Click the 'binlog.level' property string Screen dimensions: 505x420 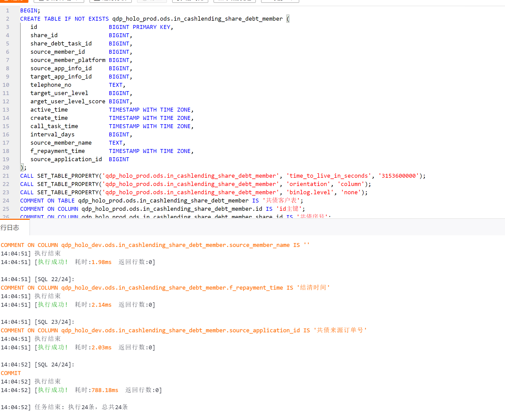click(x=310, y=192)
